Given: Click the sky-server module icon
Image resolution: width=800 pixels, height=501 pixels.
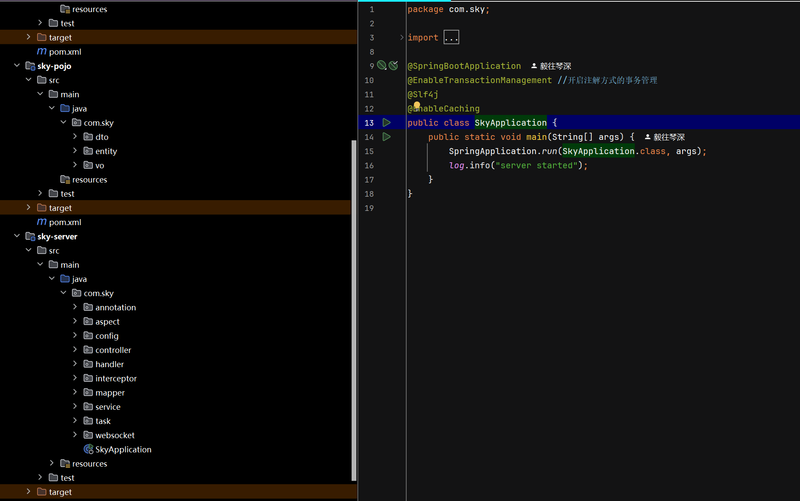Looking at the screenshot, I should click(30, 236).
